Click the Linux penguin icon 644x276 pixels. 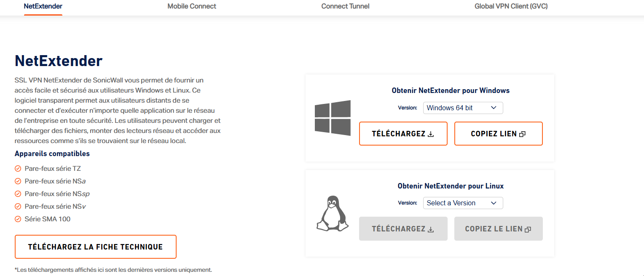[333, 213]
